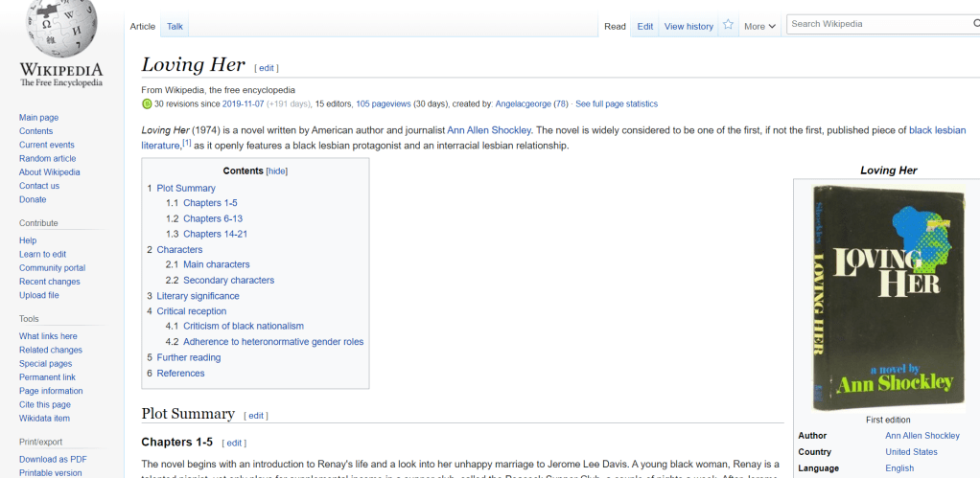The width and height of the screenshot is (980, 478).
Task: Open the Donate link
Action: pos(33,199)
